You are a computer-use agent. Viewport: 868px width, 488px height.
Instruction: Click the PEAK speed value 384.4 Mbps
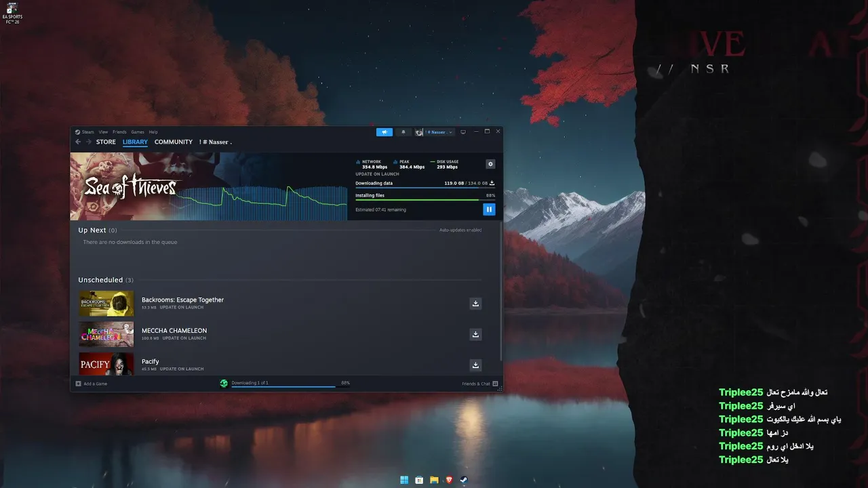(412, 167)
